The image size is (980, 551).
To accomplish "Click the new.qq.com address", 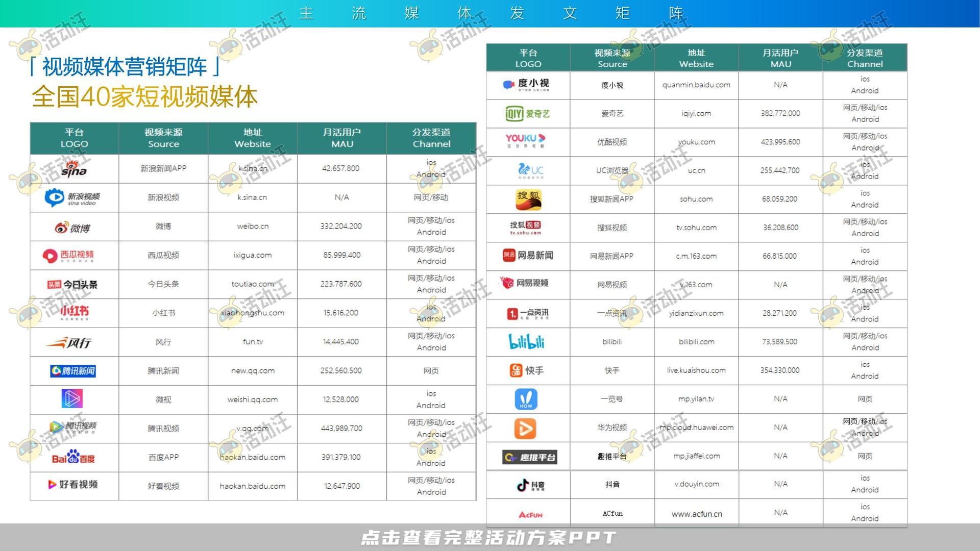I will pos(253,371).
